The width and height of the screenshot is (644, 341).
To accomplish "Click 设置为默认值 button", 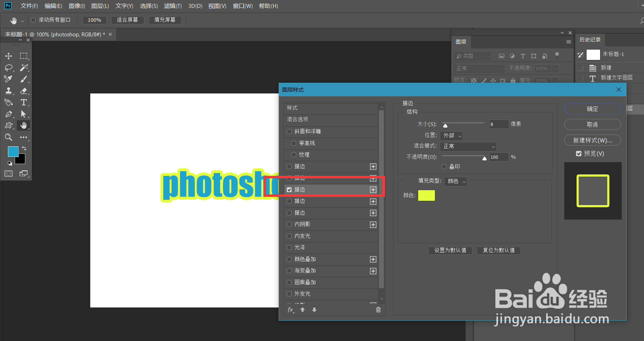I will (x=450, y=250).
